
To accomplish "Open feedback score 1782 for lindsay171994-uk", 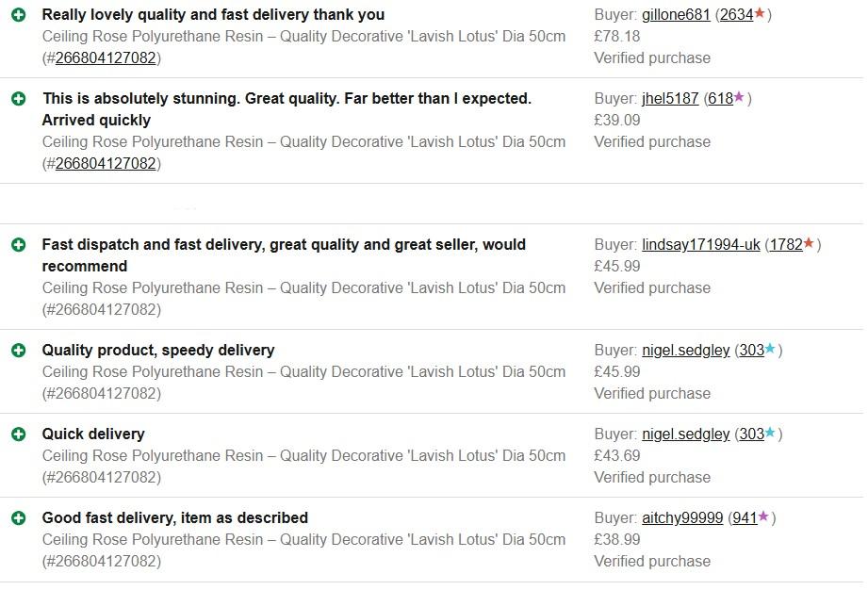I will (785, 245).
